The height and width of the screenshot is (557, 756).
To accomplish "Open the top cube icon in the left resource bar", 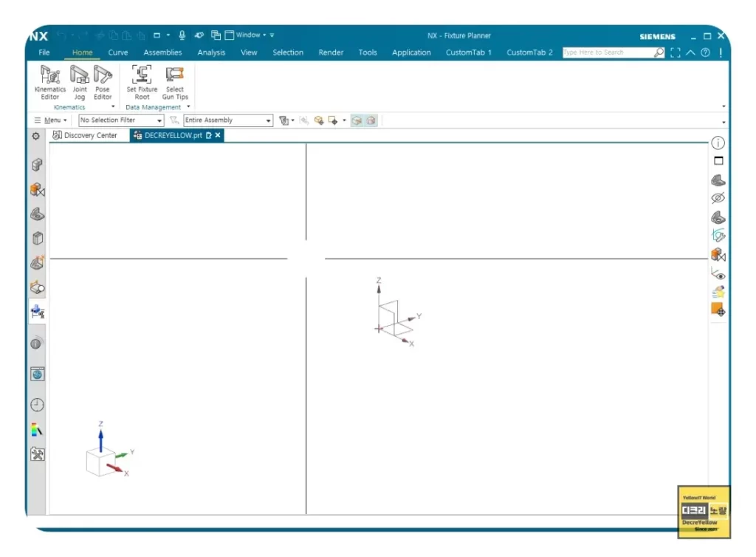I will [x=37, y=165].
